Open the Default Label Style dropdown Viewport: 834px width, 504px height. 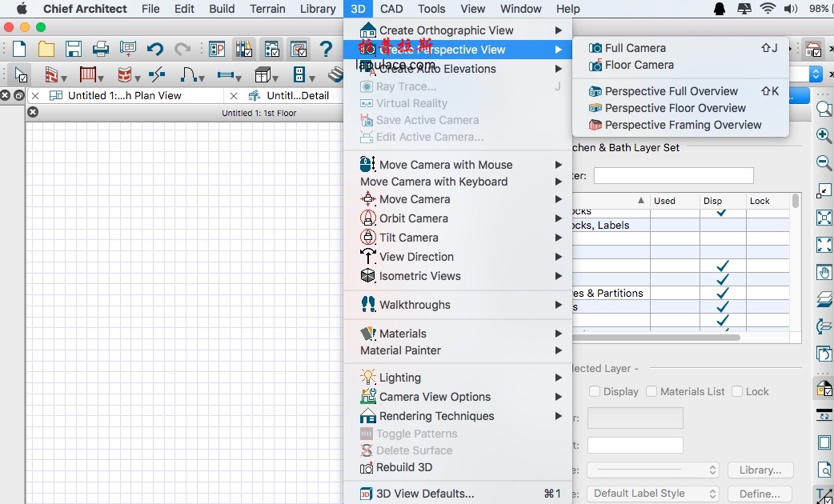pyautogui.click(x=652, y=494)
